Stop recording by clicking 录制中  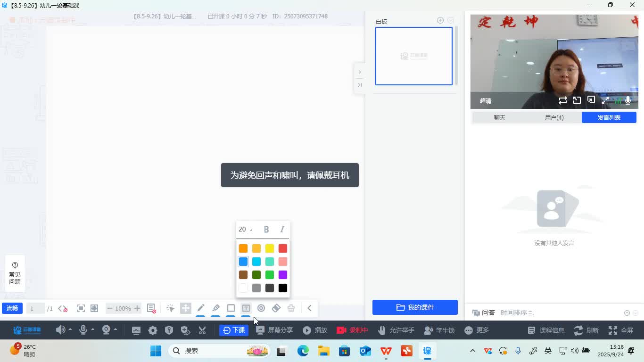[352, 330]
